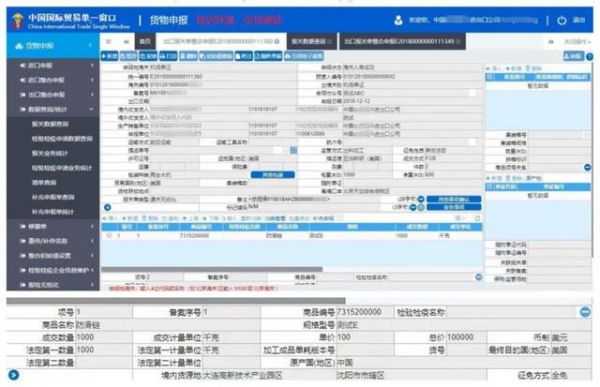
Task: Click 退出 to log out
Action: click(x=579, y=20)
